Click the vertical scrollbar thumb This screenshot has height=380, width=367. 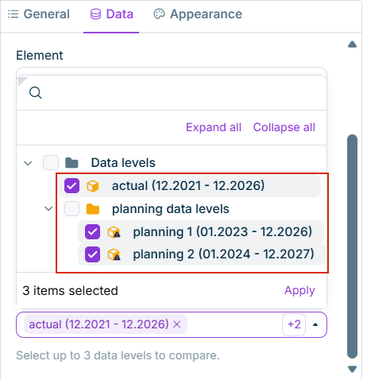pyautogui.click(x=352, y=246)
